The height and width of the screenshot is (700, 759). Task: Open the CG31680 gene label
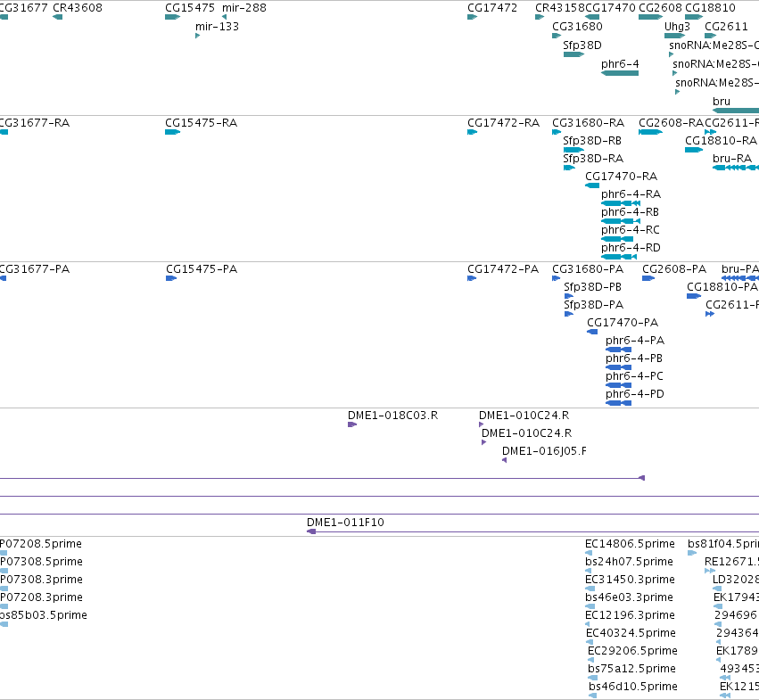click(x=577, y=27)
